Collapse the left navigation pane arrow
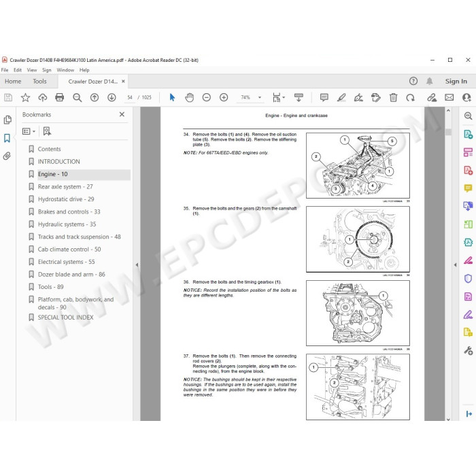 tap(137, 265)
